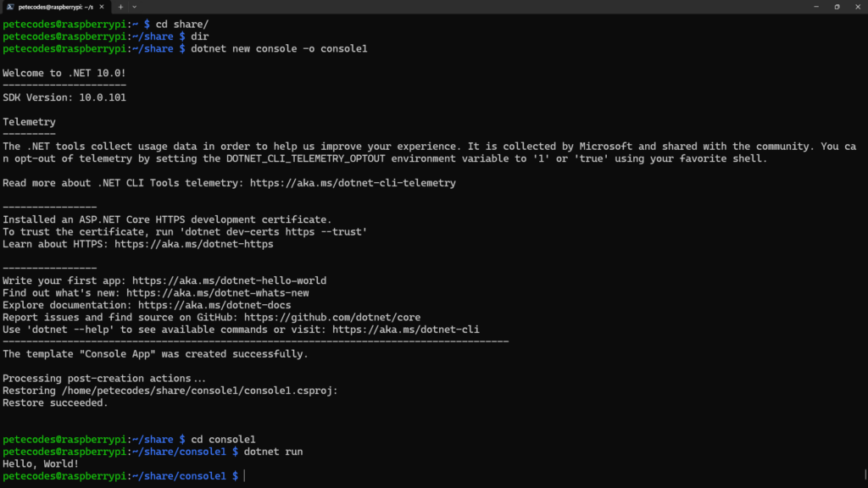Restore down the terminal window
This screenshot has height=488, width=868.
point(837,6)
